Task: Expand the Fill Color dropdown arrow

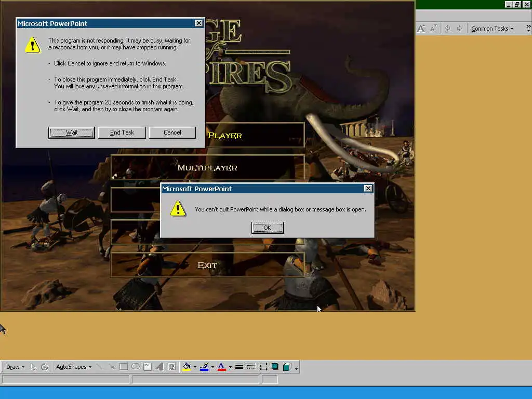Action: pos(195,367)
